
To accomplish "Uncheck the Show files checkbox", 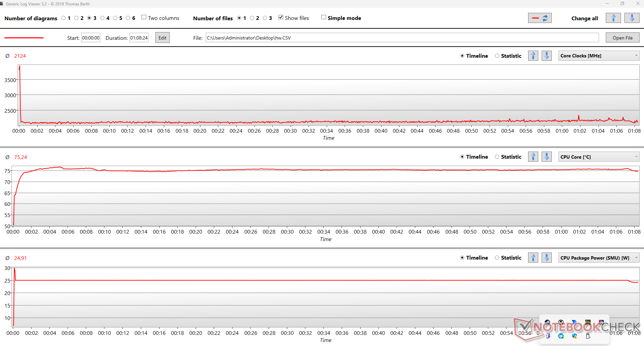I will click(x=281, y=18).
